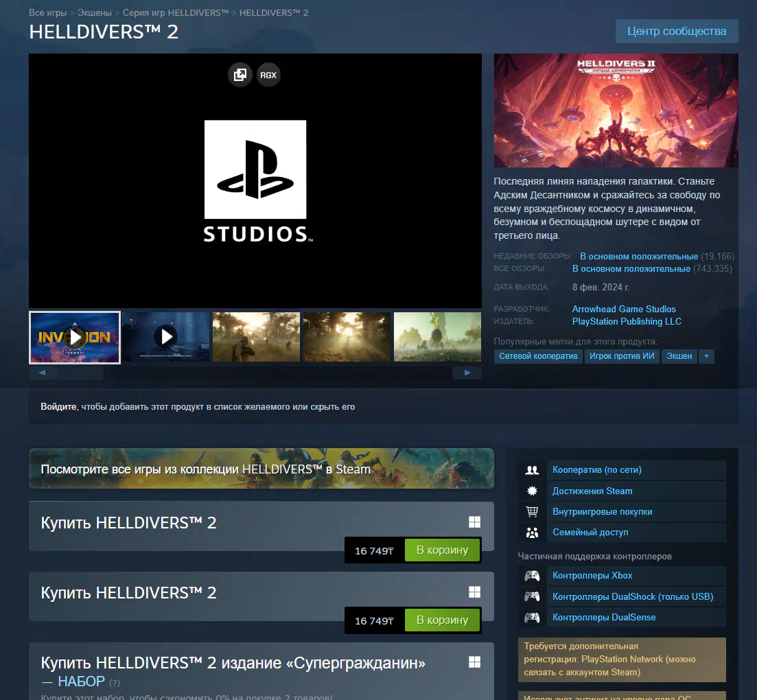Screen dimensions: 757x700
Task: Click the right arrow of thumbnail strip
Action: click(467, 373)
